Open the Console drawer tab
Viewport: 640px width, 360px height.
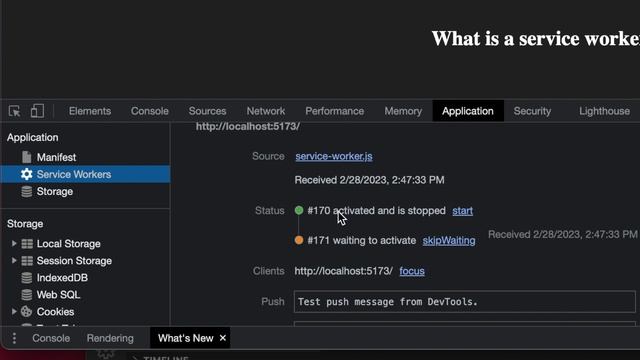(x=51, y=338)
